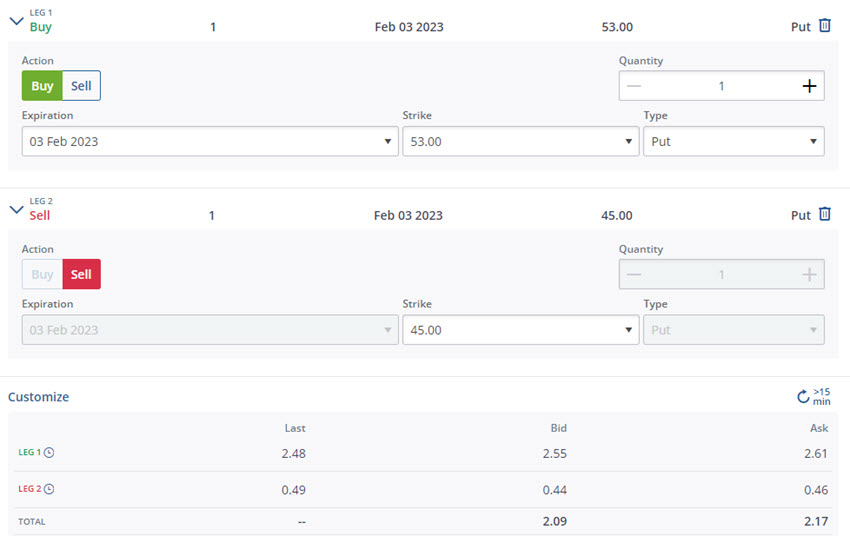Increase Leg 2 quantity with the plus icon
Viewport: 850px width, 536px height.
coord(809,275)
